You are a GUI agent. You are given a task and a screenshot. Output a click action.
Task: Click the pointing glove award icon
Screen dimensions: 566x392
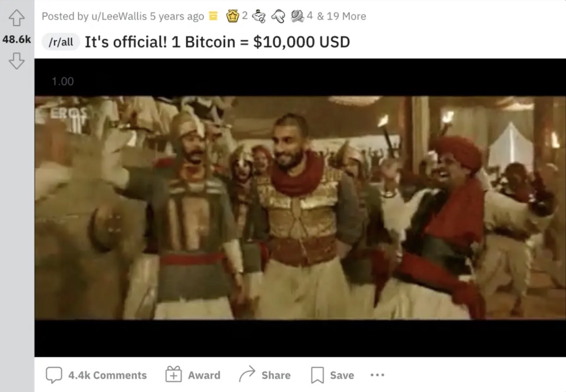click(278, 16)
